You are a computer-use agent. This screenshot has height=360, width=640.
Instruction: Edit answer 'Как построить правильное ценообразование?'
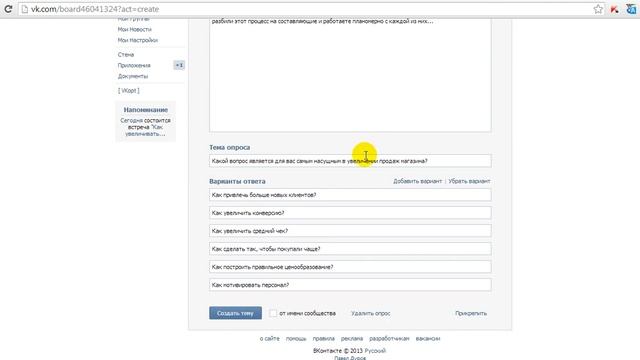coord(350,267)
